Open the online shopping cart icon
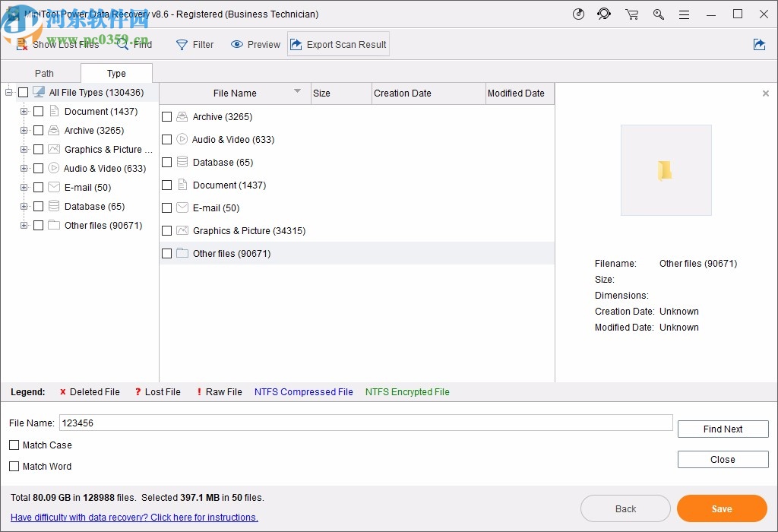 click(x=631, y=14)
